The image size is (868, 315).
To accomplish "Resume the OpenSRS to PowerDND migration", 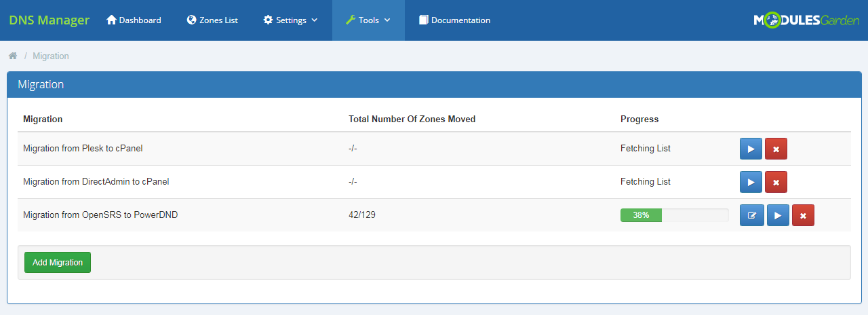I will (778, 215).
